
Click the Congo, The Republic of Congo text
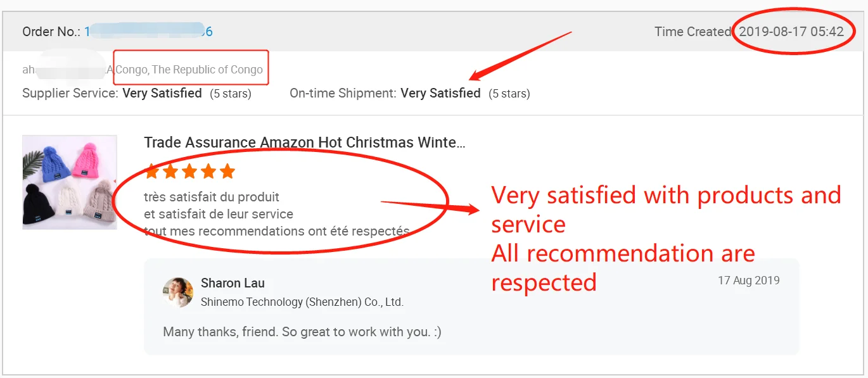pyautogui.click(x=189, y=70)
